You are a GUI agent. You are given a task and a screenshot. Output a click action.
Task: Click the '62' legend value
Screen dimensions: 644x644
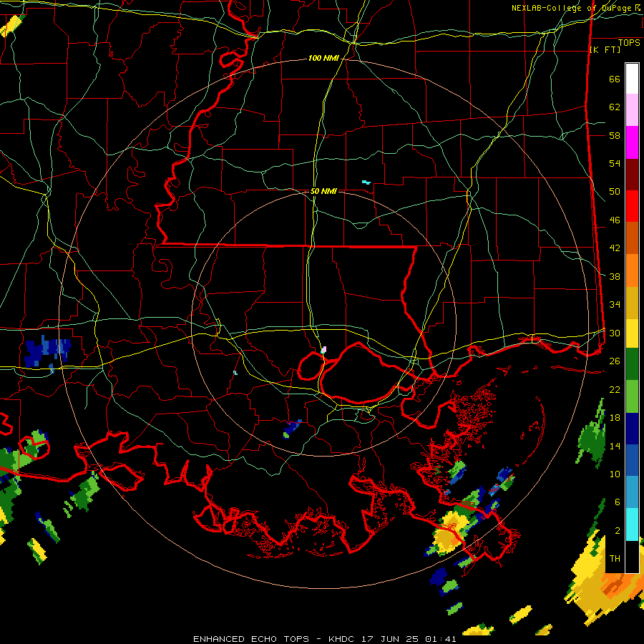(615, 107)
